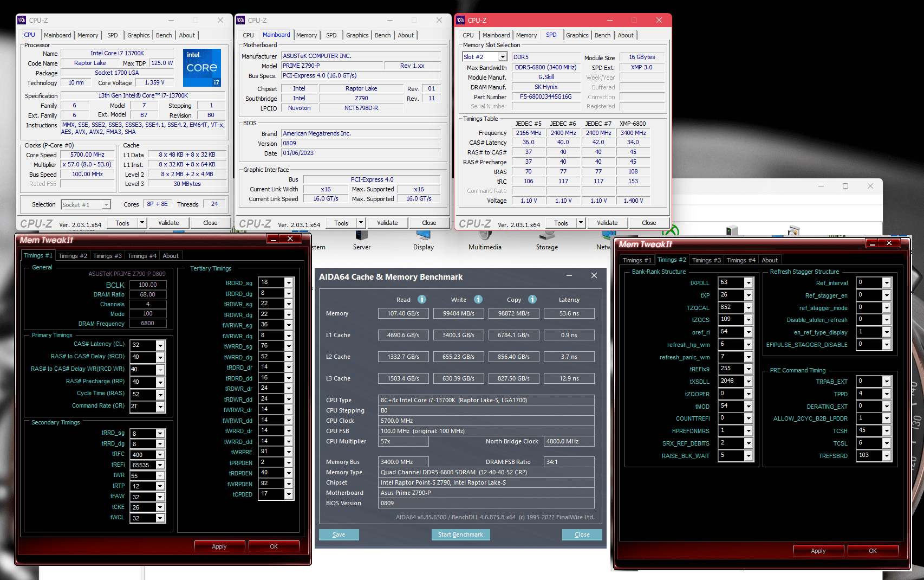
Task: Open the Socket #1 selection dropdown
Action: coord(106,205)
